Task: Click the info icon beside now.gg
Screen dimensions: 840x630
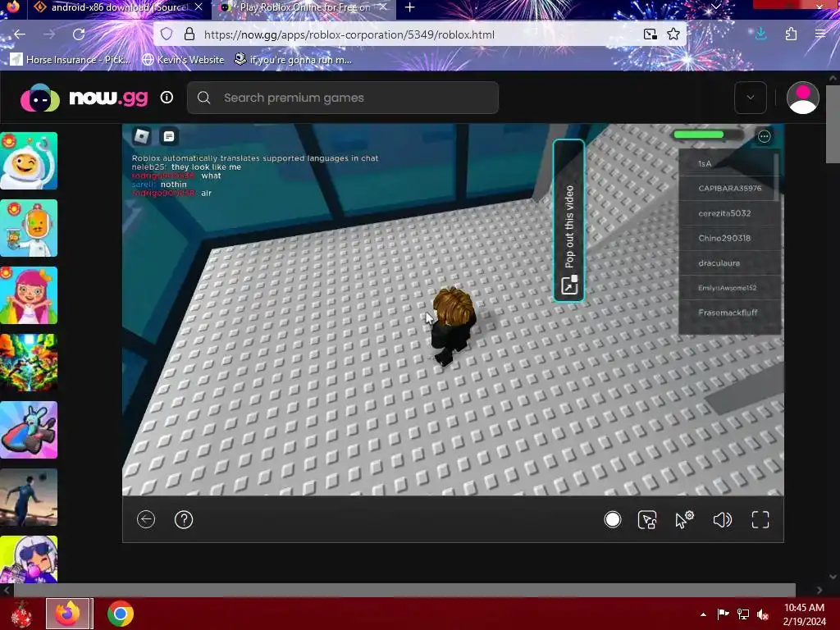Action: coord(167,98)
